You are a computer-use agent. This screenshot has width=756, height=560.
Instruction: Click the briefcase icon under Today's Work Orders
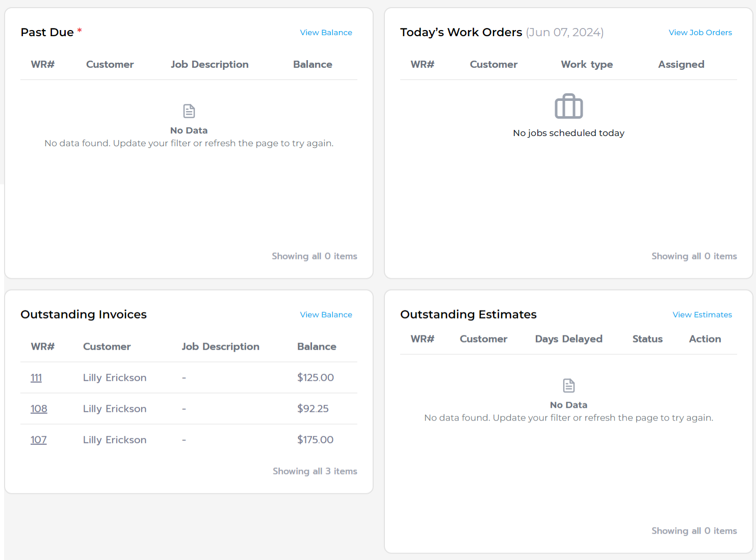pos(568,106)
